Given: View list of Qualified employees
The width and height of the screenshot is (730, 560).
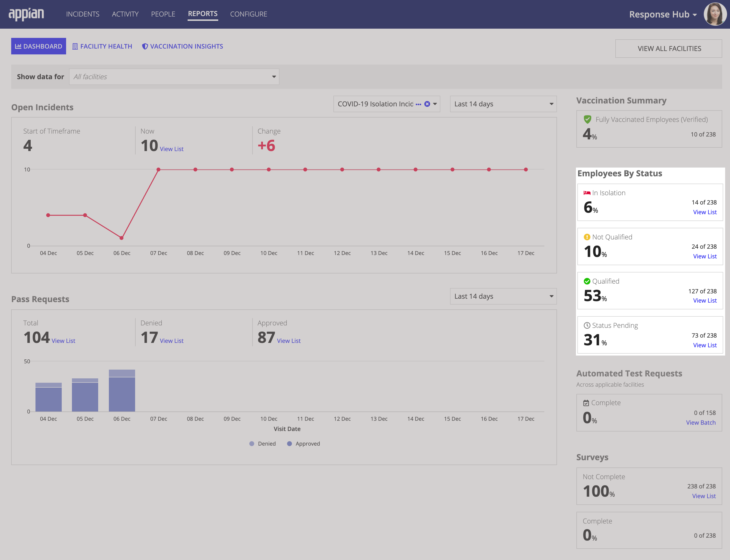Looking at the screenshot, I should pyautogui.click(x=705, y=301).
